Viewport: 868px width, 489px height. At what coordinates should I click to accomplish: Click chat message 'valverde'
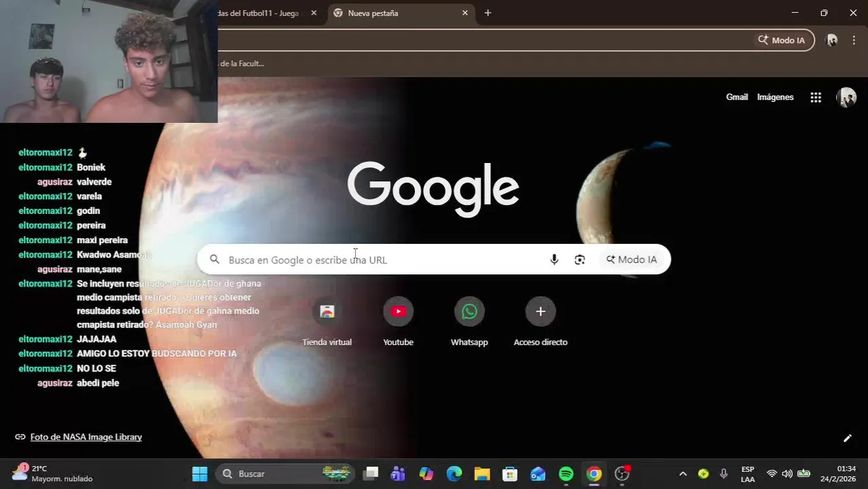[x=94, y=181]
